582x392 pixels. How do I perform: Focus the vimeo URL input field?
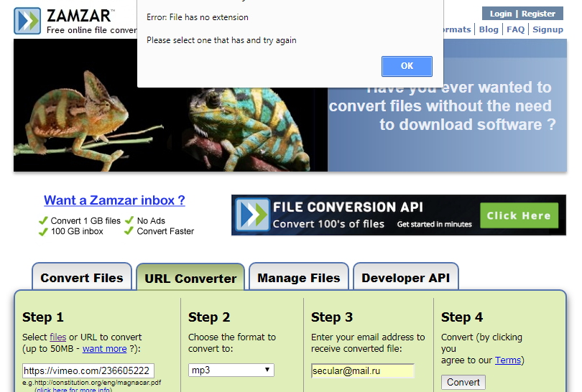click(x=88, y=370)
